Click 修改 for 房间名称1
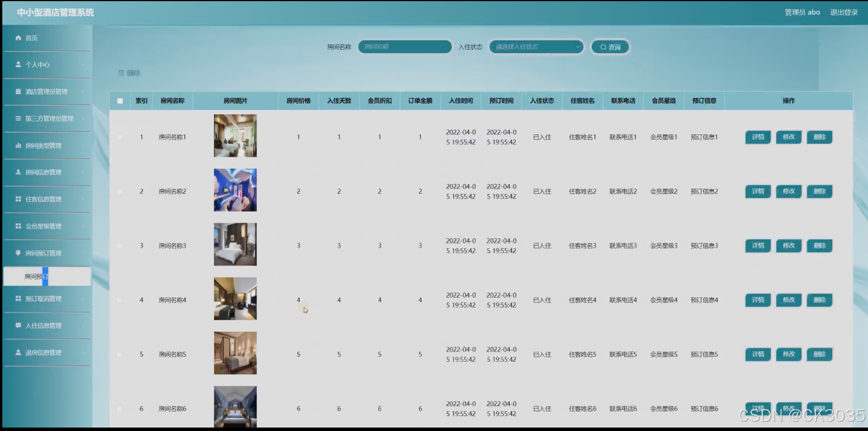 tap(788, 137)
